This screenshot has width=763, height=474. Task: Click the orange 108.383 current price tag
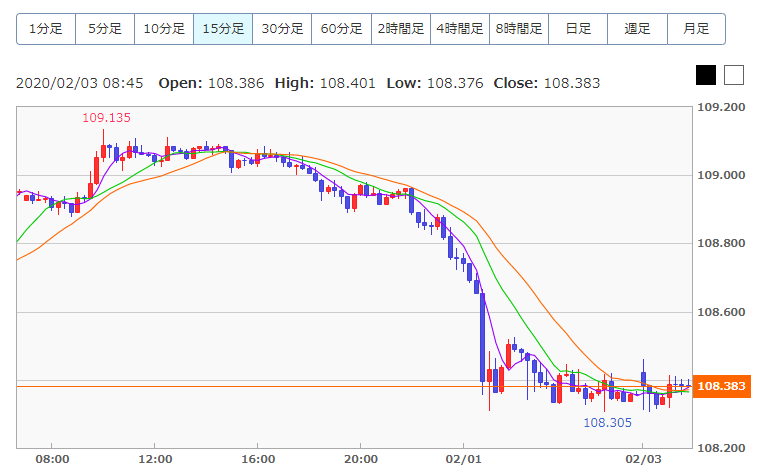[722, 386]
